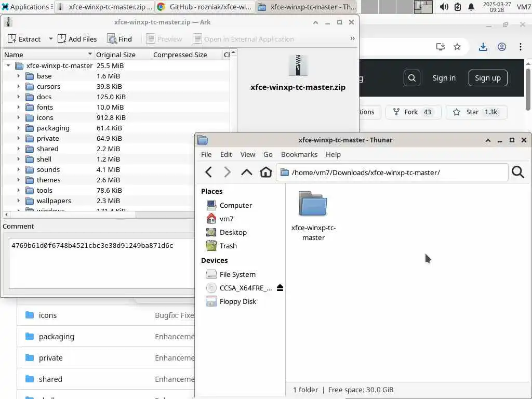This screenshot has width=532, height=399.
Task: Expand the fonts folder in Ark
Action: click(x=18, y=107)
